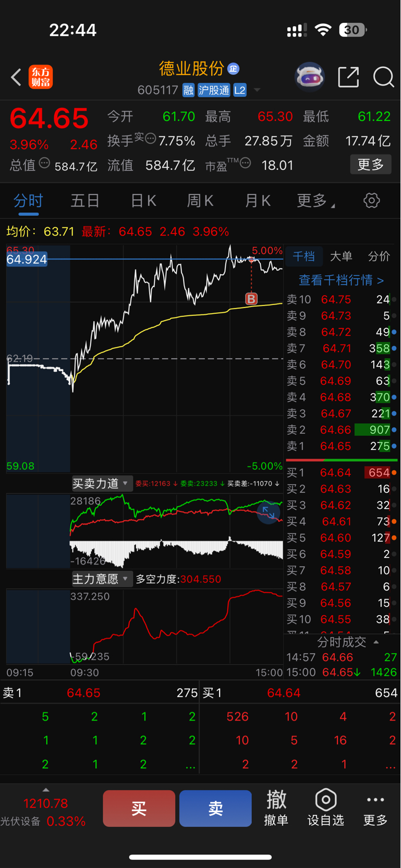Tap the 撤单 cancel-order icon
The height and width of the screenshot is (868, 401).
(276, 808)
